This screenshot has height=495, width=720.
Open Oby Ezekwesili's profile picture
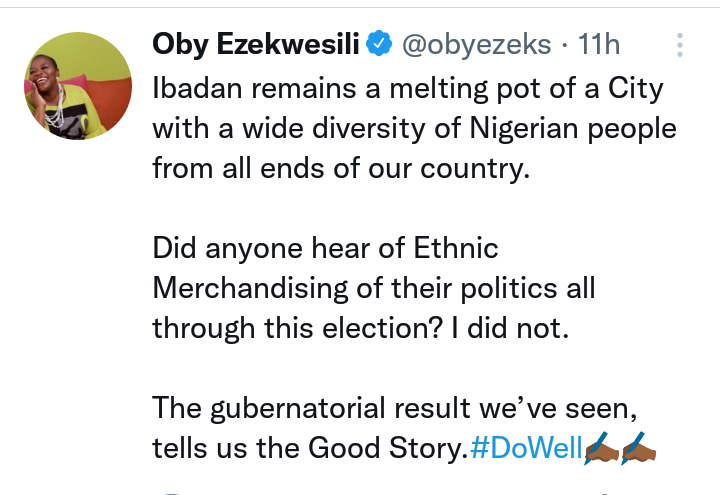(78, 85)
